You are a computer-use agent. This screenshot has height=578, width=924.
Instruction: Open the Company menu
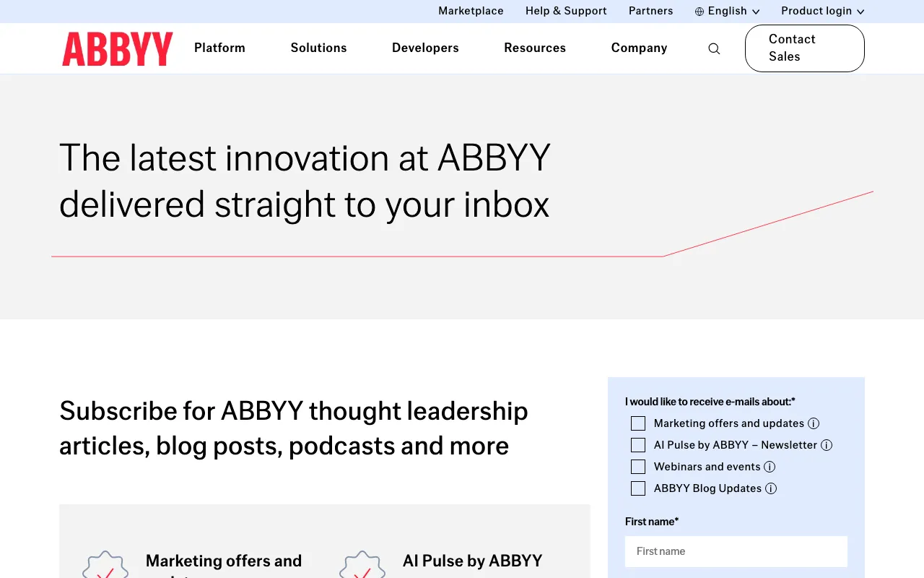click(639, 48)
